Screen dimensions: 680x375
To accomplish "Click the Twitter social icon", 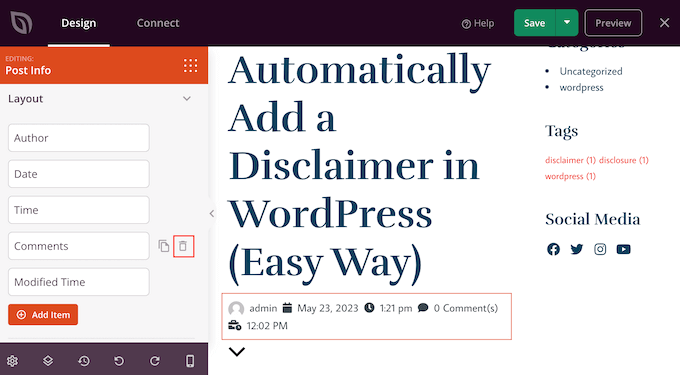I will [x=577, y=249].
